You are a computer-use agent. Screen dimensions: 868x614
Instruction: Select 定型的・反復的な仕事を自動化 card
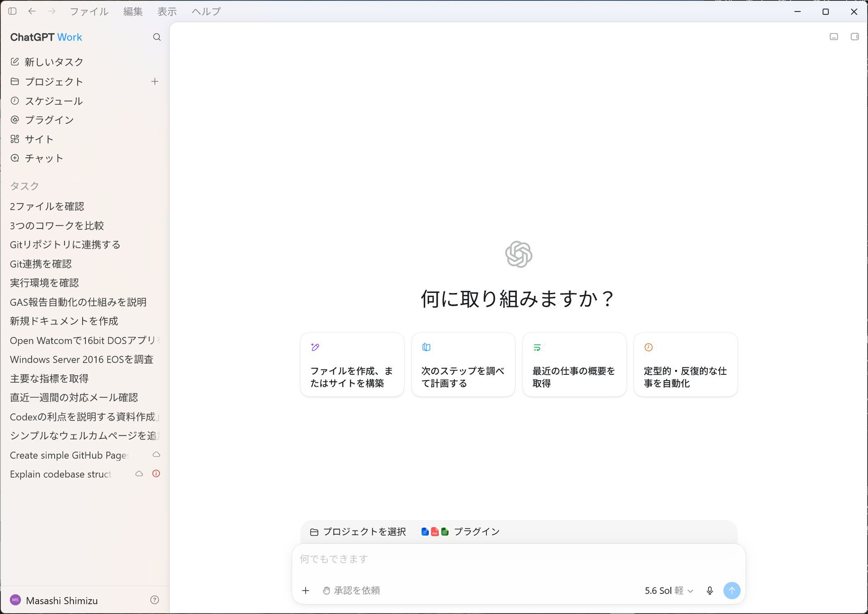click(x=686, y=364)
